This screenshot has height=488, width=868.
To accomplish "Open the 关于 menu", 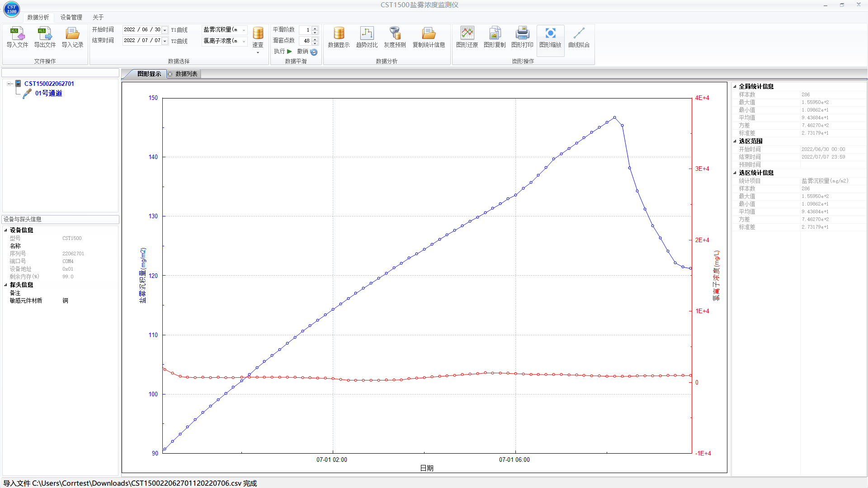I will click(98, 17).
